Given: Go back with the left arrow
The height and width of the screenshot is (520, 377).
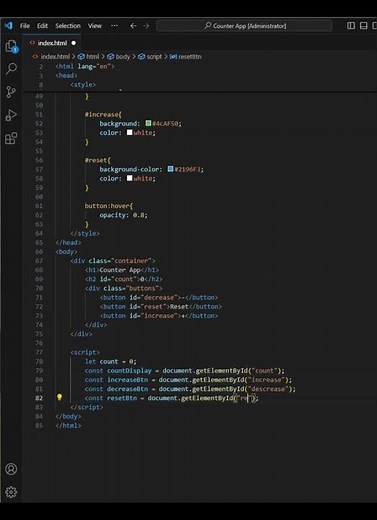Looking at the screenshot, I should (133, 26).
